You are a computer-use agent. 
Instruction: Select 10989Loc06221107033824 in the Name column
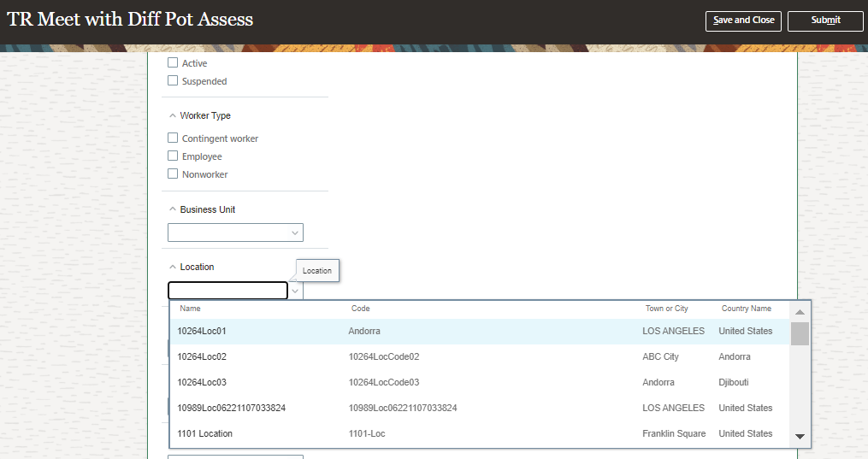tap(232, 408)
